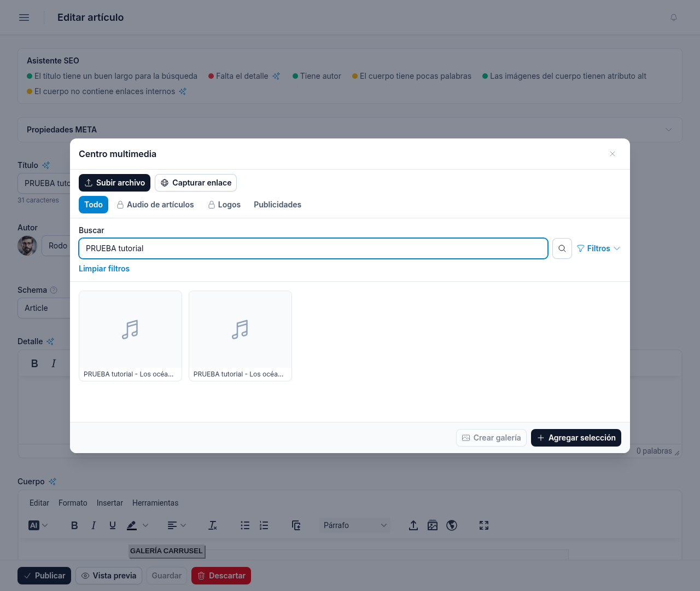
Task: Click the AI sparkle next to enlaces internos
Action: 183,91
